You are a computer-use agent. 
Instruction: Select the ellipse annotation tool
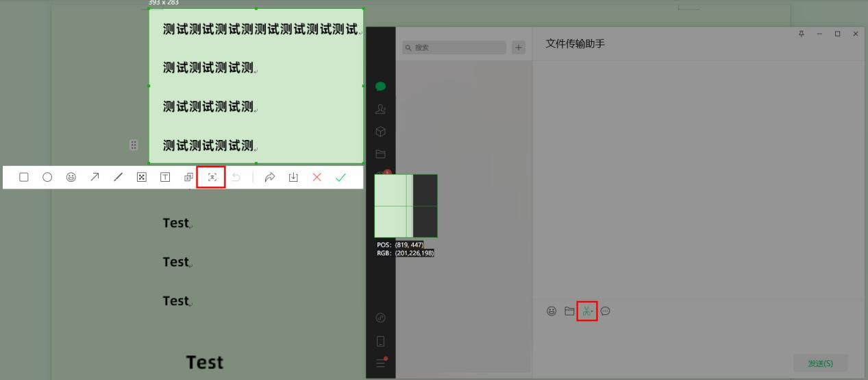[47, 177]
